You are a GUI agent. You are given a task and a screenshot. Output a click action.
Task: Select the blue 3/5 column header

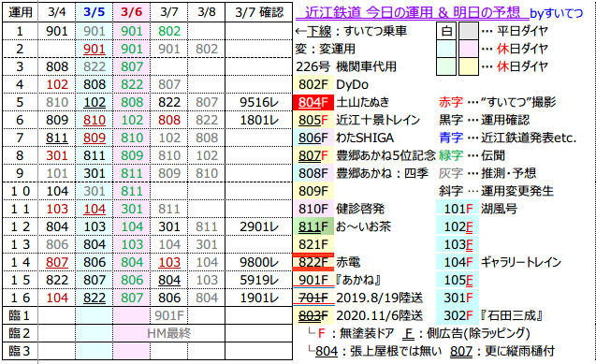94,12
